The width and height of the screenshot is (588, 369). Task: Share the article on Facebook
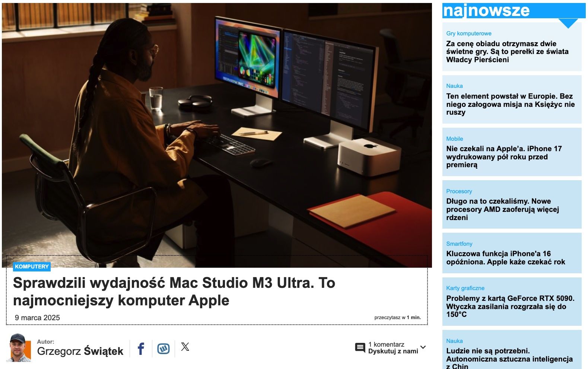(141, 349)
